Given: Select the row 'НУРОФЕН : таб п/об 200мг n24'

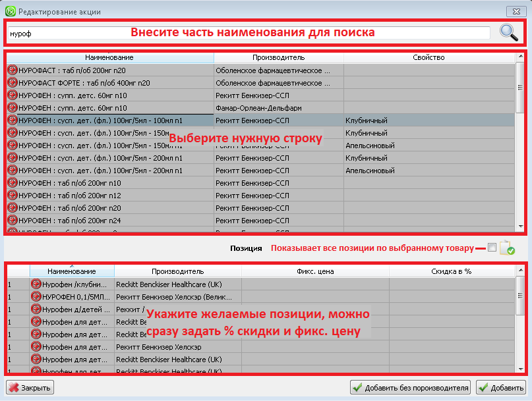Looking at the screenshot, I should [260, 221].
